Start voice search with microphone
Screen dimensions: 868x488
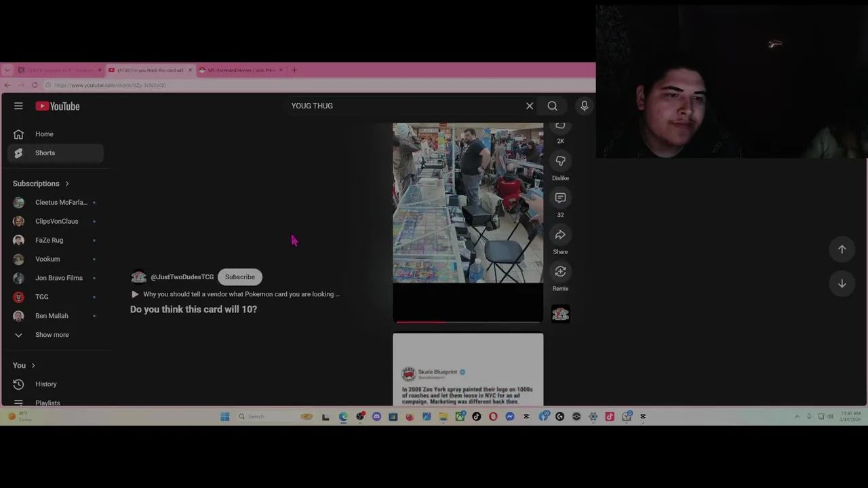(584, 106)
